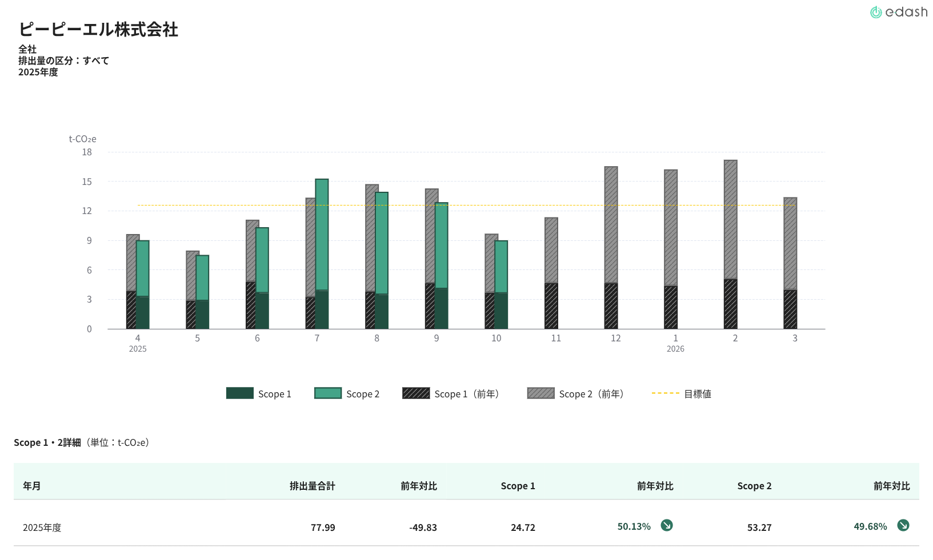Viewport: 933px width, 560px height.
Task: Click the light green Scope 2 bar for month 7
Action: coord(322,234)
